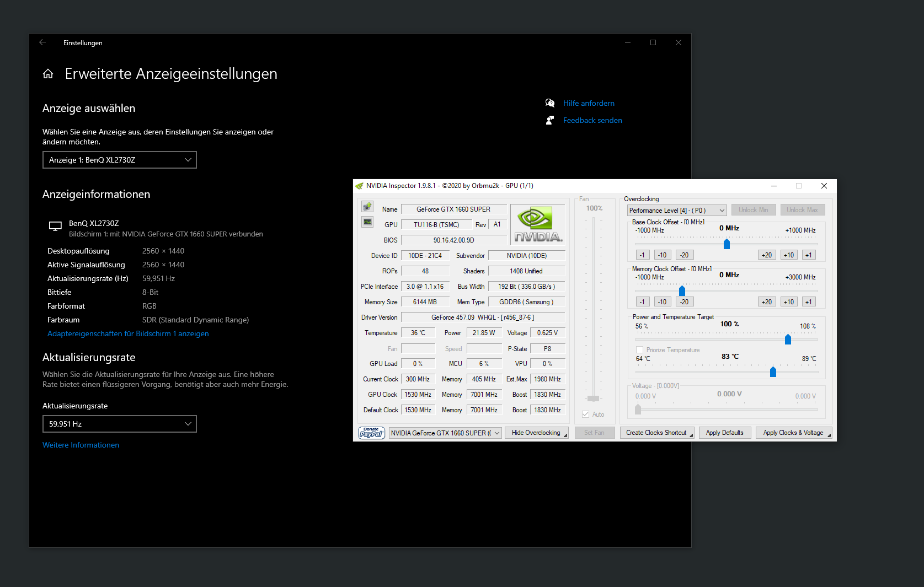Click the NVIDIA logo image
This screenshot has width=924, height=587.
pos(538,224)
